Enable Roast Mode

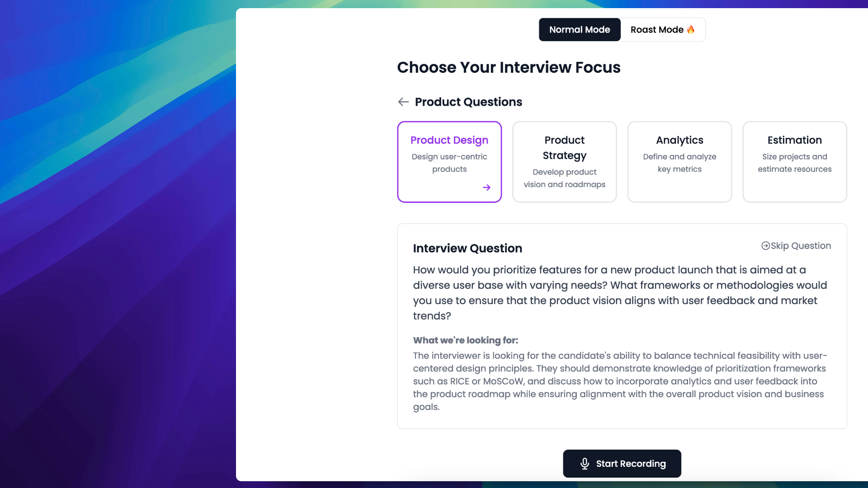pos(657,30)
